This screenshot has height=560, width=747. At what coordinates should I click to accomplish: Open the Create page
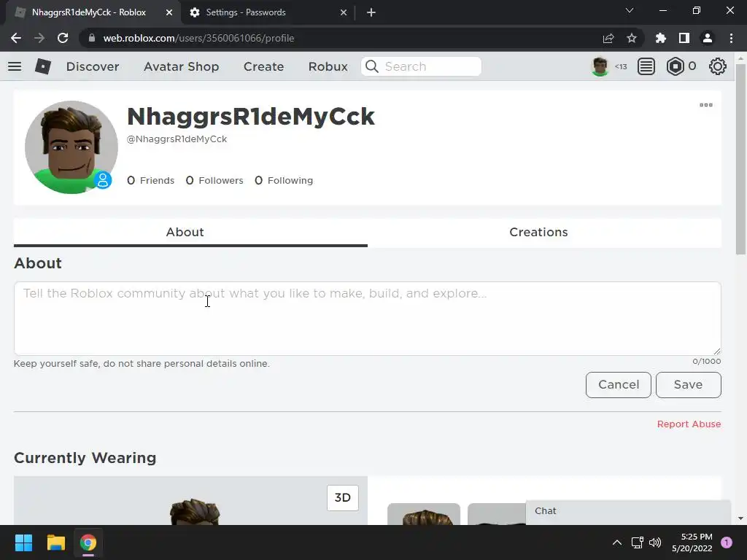263,66
